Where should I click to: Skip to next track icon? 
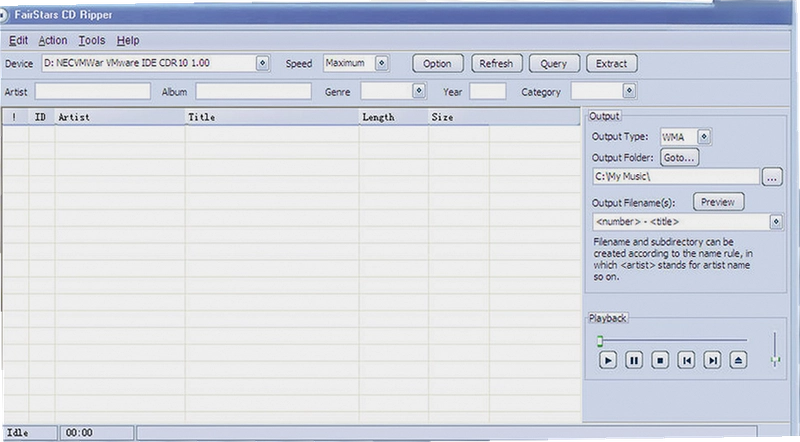[712, 360]
